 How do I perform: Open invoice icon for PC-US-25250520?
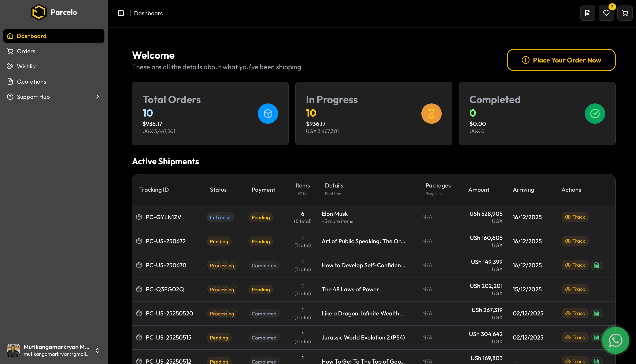[x=596, y=314]
